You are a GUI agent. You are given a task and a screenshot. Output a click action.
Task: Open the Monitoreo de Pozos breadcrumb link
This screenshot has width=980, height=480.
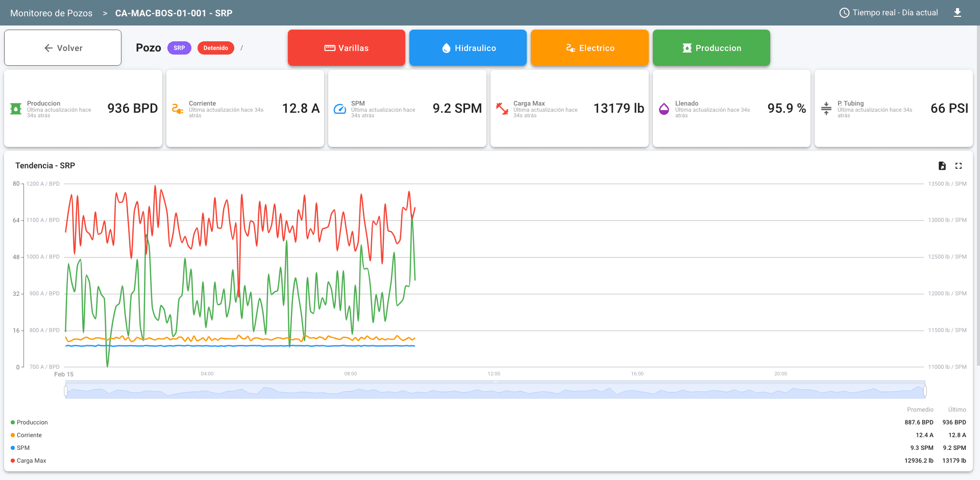click(x=51, y=13)
